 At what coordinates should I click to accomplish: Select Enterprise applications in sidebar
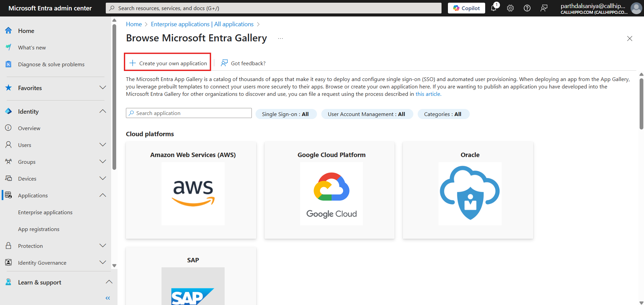[x=45, y=212]
